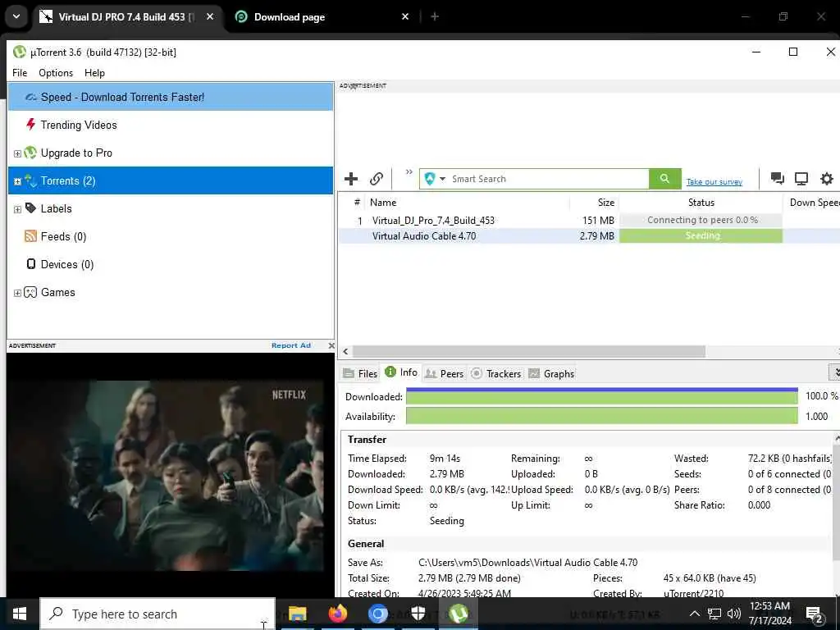Click the Downloaded progress bar
Image resolution: width=840 pixels, height=630 pixels.
[x=601, y=396]
